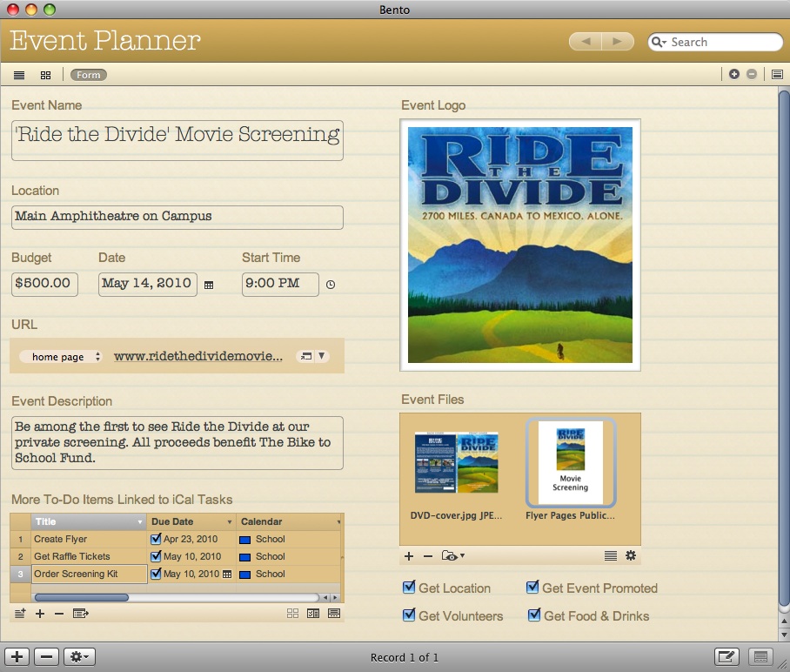Click School calendar swatch in Get Raffle Tickets row
790x672 pixels.
(x=244, y=557)
